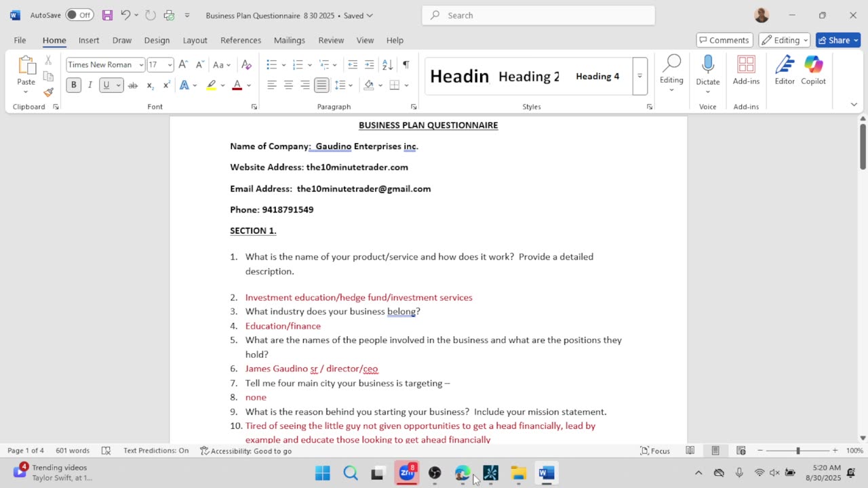Click the Search box in title bar

(x=538, y=15)
